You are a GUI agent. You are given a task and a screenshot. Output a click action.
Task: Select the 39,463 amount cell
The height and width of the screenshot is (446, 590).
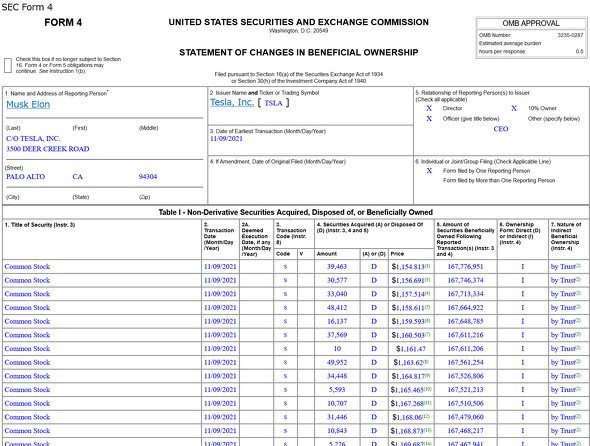coord(337,266)
